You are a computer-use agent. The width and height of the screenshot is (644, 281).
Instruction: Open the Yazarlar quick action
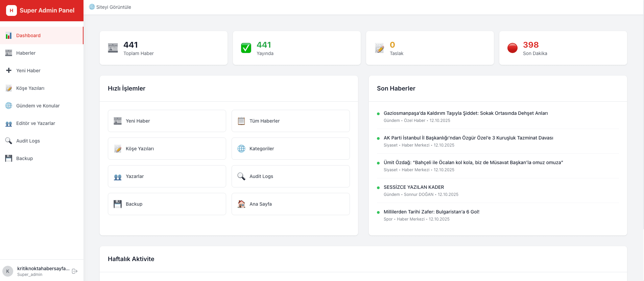(167, 176)
